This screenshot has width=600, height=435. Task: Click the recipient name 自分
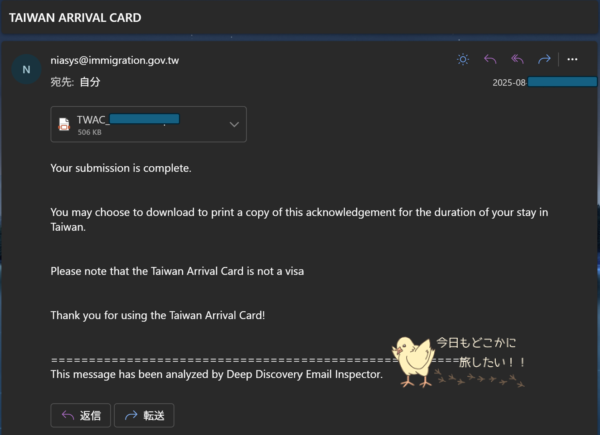pos(90,82)
